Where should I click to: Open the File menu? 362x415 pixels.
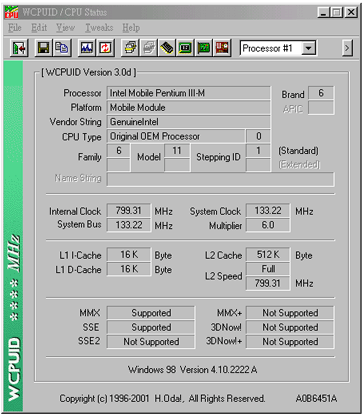tap(15, 28)
